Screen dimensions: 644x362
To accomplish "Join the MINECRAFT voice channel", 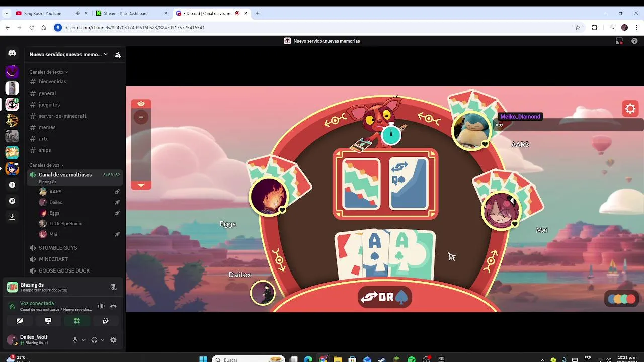I will [x=74, y=259].
